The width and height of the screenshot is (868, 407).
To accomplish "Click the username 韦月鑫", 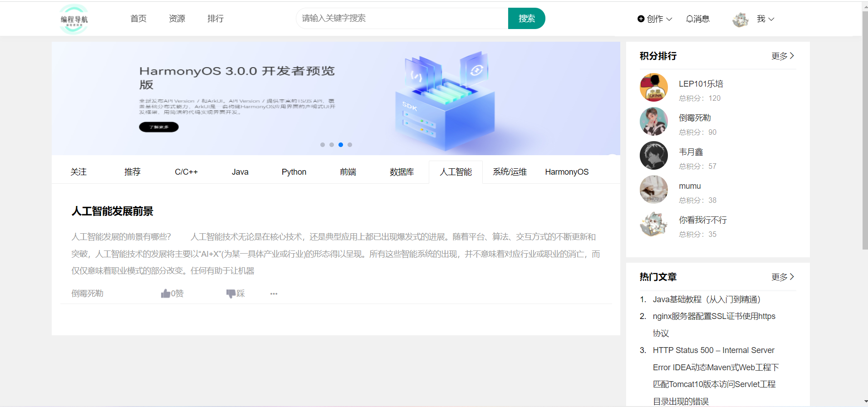I will point(691,152).
